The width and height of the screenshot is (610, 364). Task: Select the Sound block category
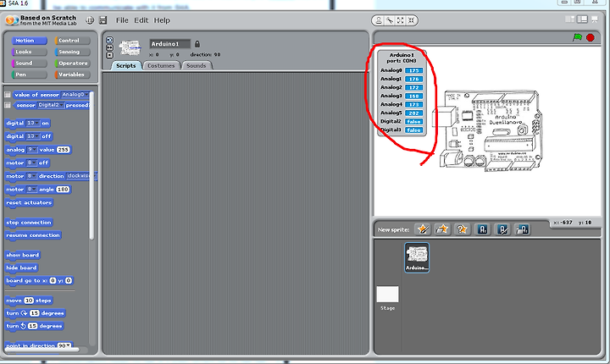[29, 63]
